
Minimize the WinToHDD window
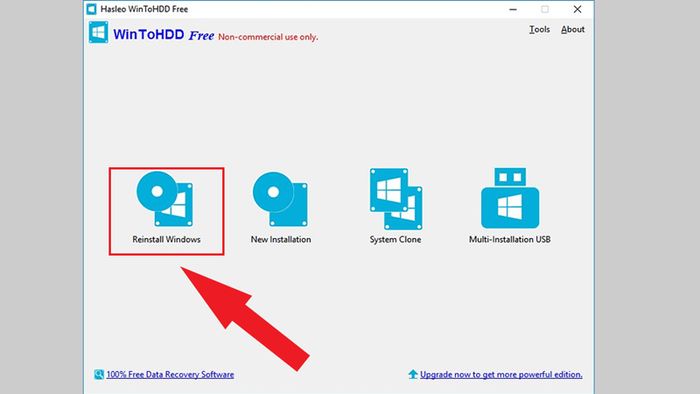[x=513, y=9]
